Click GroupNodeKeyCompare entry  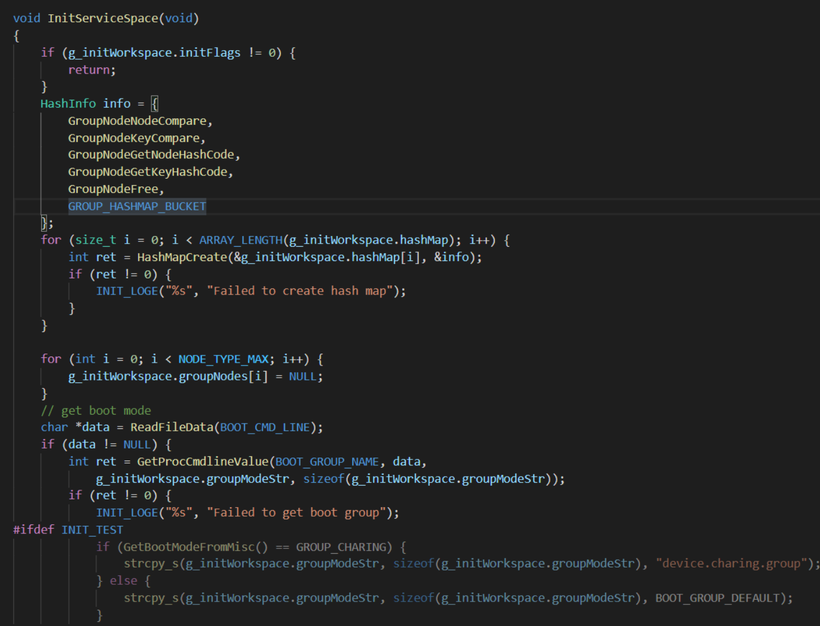click(x=134, y=138)
